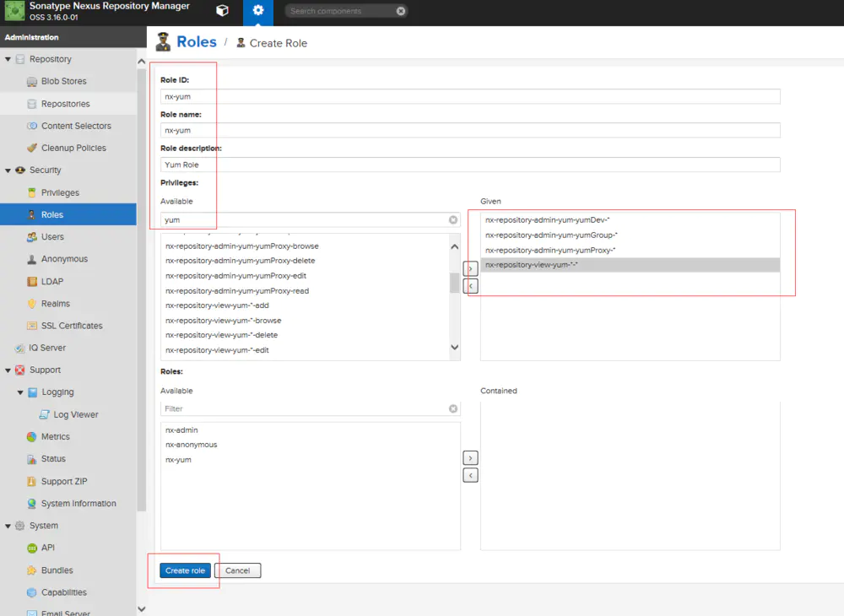Collapse the Security tree section
The width and height of the screenshot is (844, 616).
tap(8, 170)
